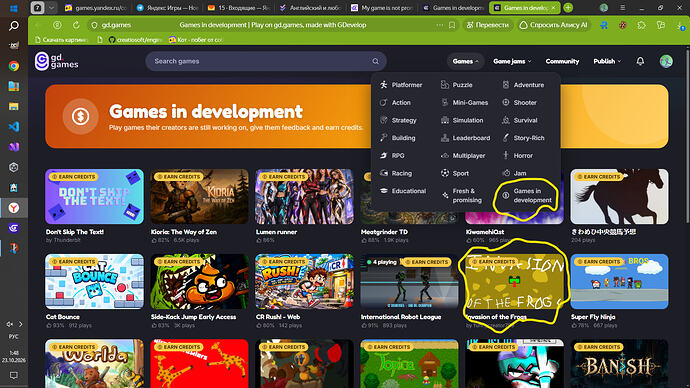Switch to My game is not prom tab
The image size is (690, 388).
tap(382, 8)
